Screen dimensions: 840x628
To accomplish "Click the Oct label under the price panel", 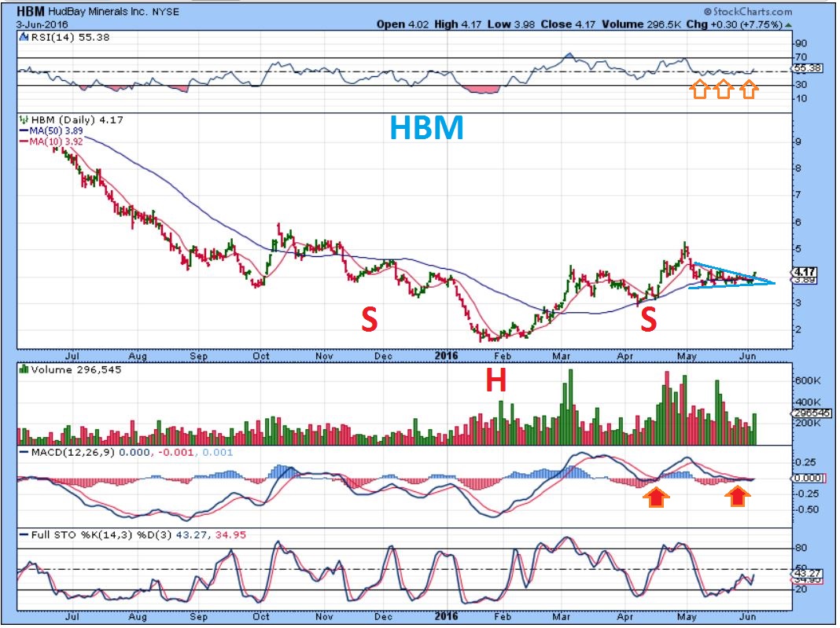I will [261, 356].
